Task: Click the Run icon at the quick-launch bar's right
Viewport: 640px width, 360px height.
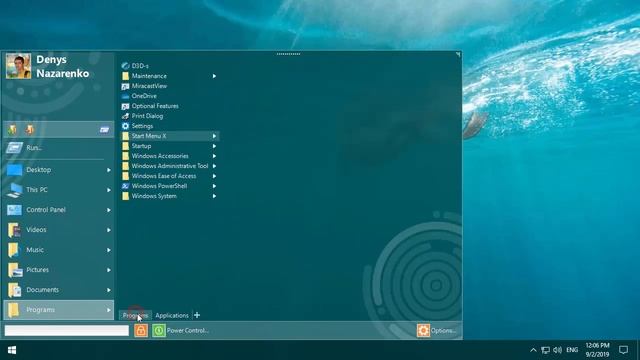Action: (104, 130)
